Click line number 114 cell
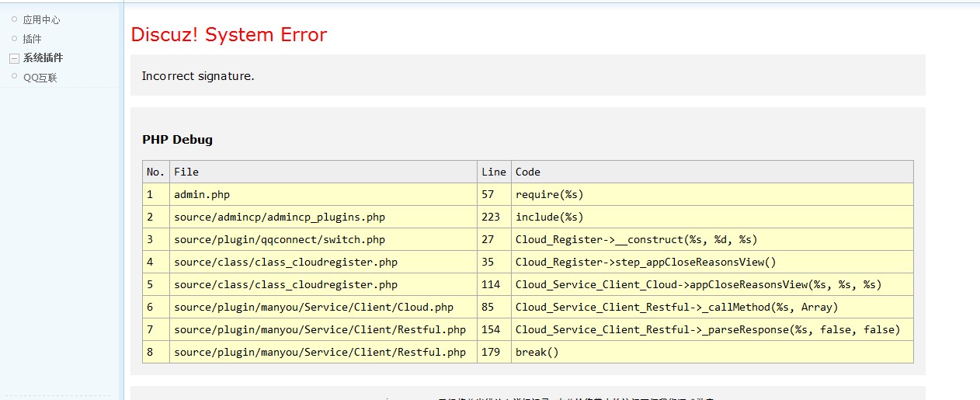The height and width of the screenshot is (400, 980). tap(494, 284)
